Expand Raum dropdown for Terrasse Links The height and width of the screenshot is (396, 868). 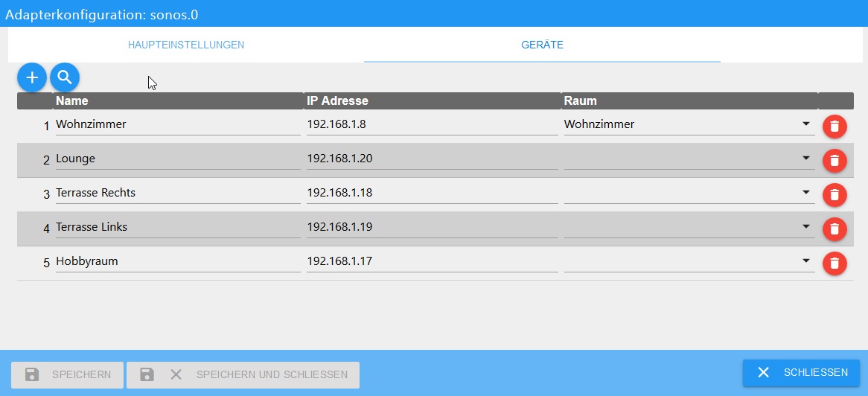689,227
